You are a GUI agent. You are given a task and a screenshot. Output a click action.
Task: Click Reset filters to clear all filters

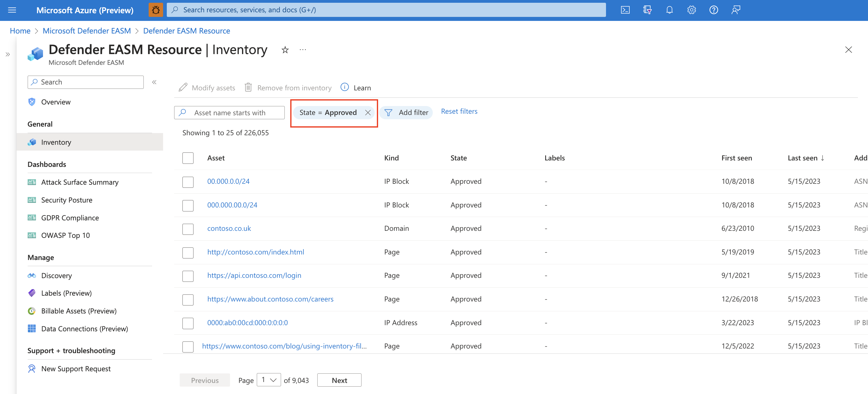pos(459,111)
